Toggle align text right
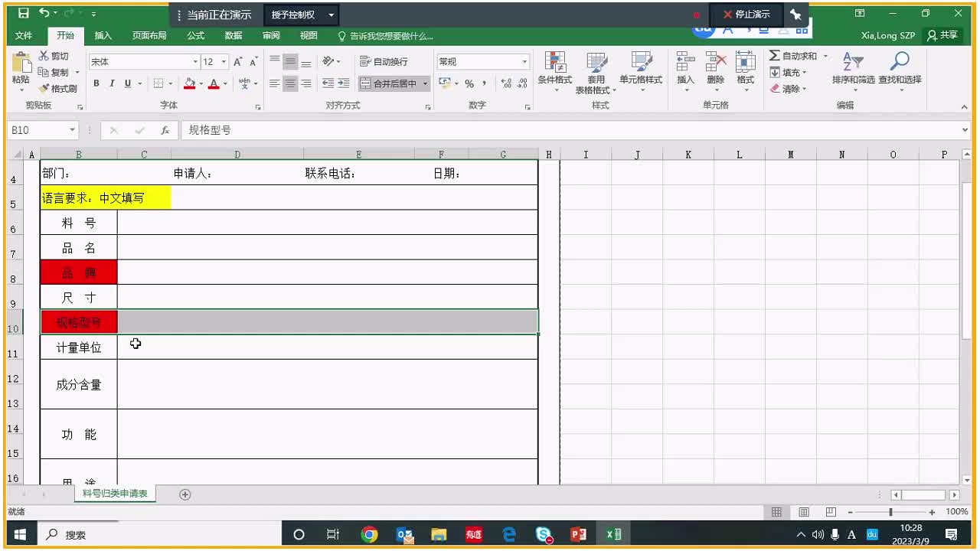The height and width of the screenshot is (551, 980). [306, 83]
